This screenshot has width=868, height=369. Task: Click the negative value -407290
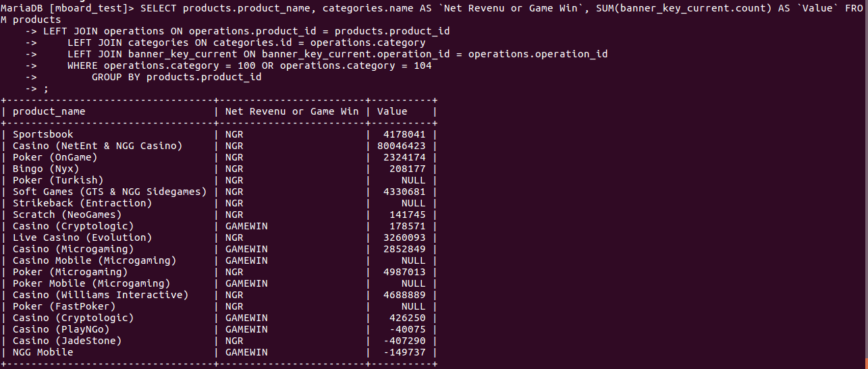click(404, 341)
